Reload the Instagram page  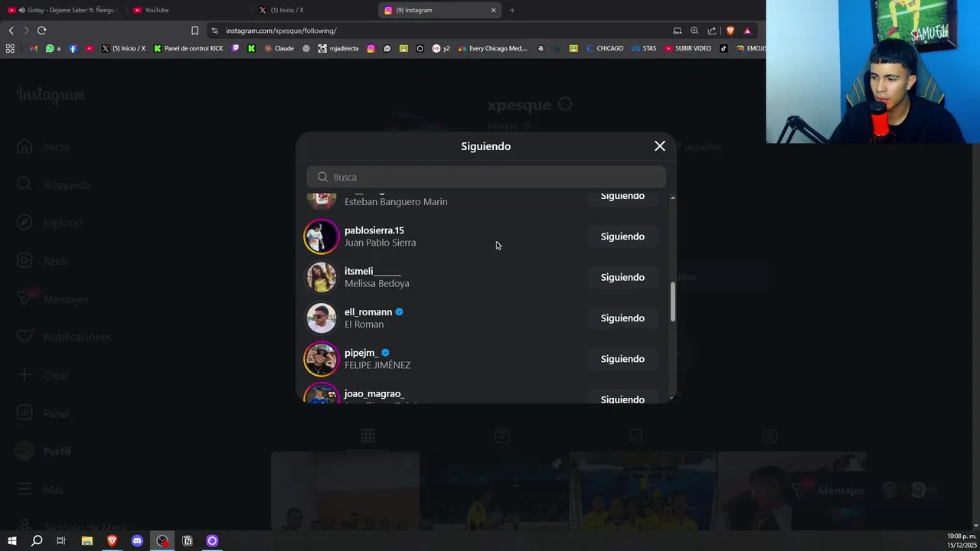click(x=41, y=31)
